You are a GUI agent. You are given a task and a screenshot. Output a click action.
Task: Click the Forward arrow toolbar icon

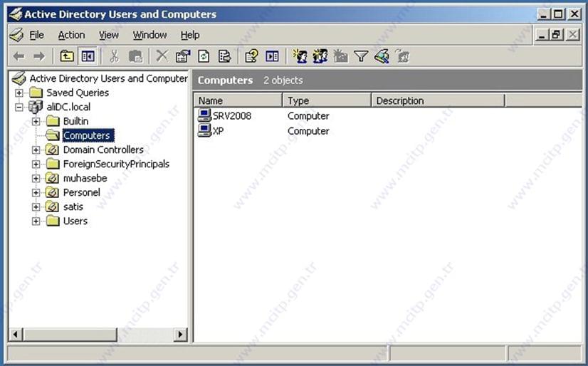[39, 57]
